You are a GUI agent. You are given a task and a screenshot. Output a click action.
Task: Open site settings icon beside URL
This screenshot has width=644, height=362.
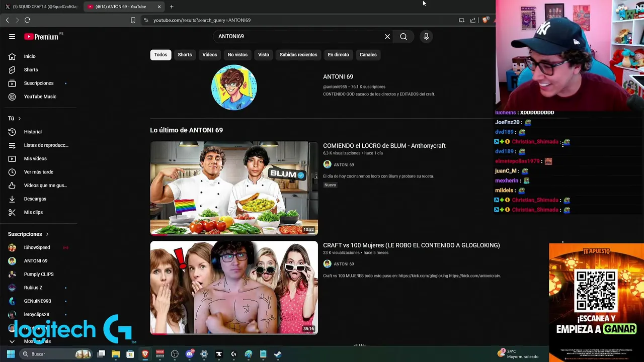point(146,20)
